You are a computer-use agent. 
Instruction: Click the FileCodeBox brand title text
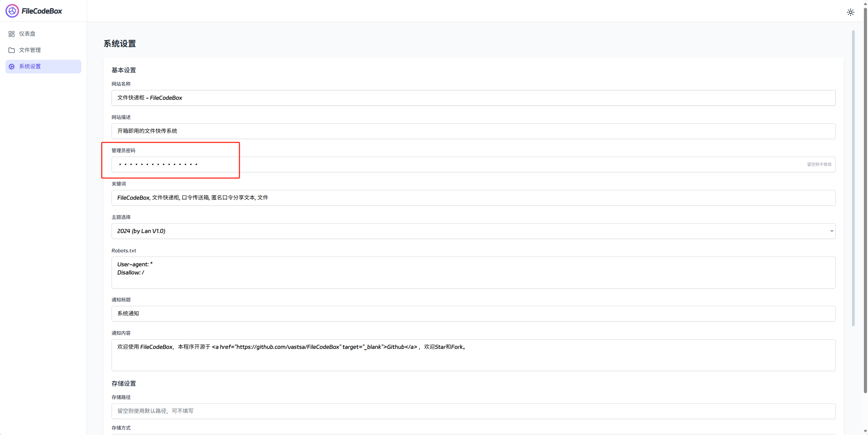pyautogui.click(x=42, y=11)
